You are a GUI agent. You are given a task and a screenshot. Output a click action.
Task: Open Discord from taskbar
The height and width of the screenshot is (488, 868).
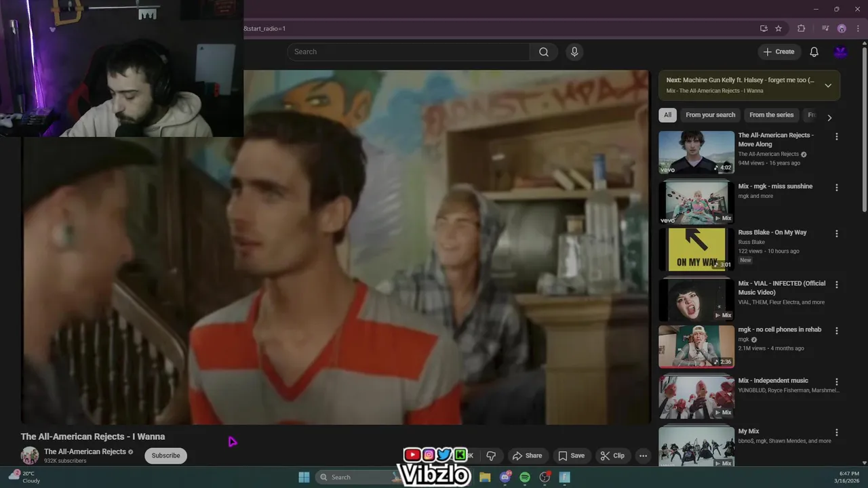click(505, 477)
